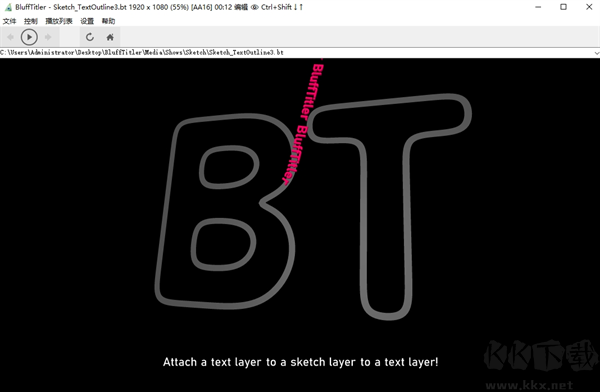Open the 播放列表 menu
Viewport: 600px width, 392px height.
pyautogui.click(x=59, y=21)
